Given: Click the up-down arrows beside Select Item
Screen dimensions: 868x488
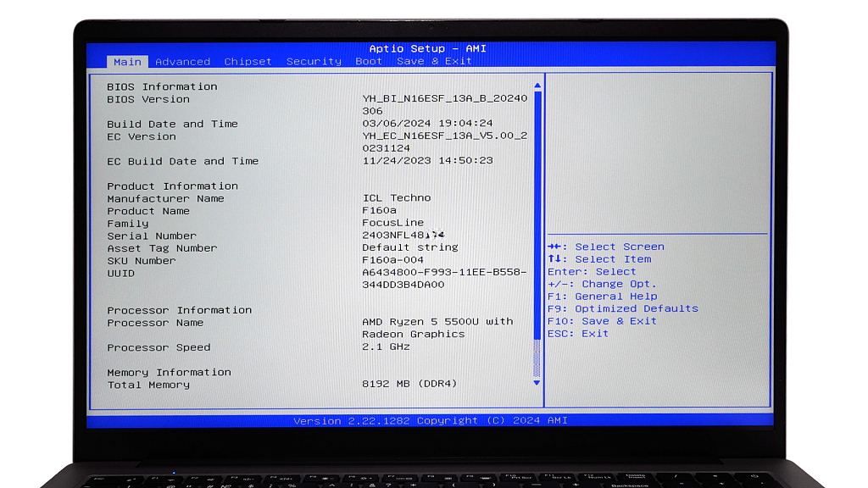Looking at the screenshot, I should coord(556,259).
